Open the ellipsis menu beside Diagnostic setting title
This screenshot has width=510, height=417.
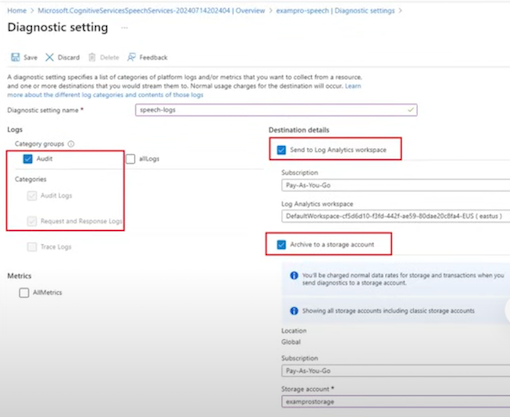coord(124,28)
